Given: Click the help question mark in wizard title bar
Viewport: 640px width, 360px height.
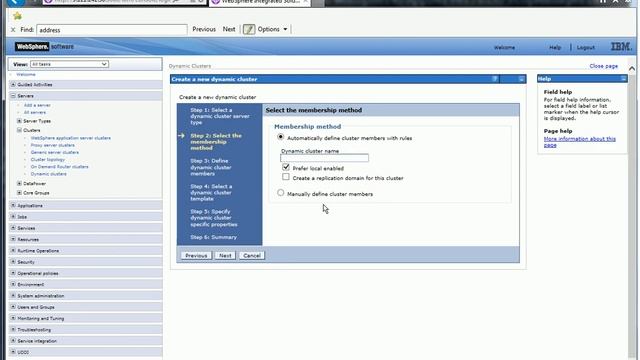Looking at the screenshot, I should pos(495,79).
